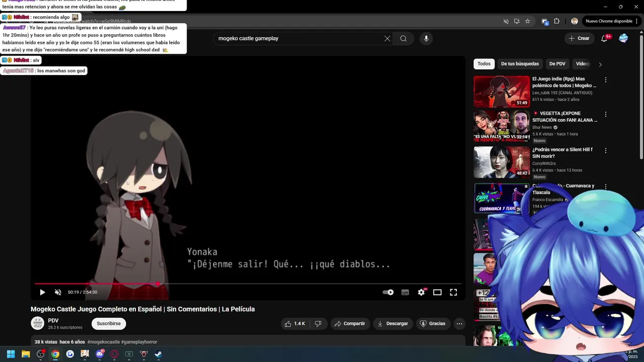
Task: Select the 'Todos' filter chip
Action: (484, 64)
